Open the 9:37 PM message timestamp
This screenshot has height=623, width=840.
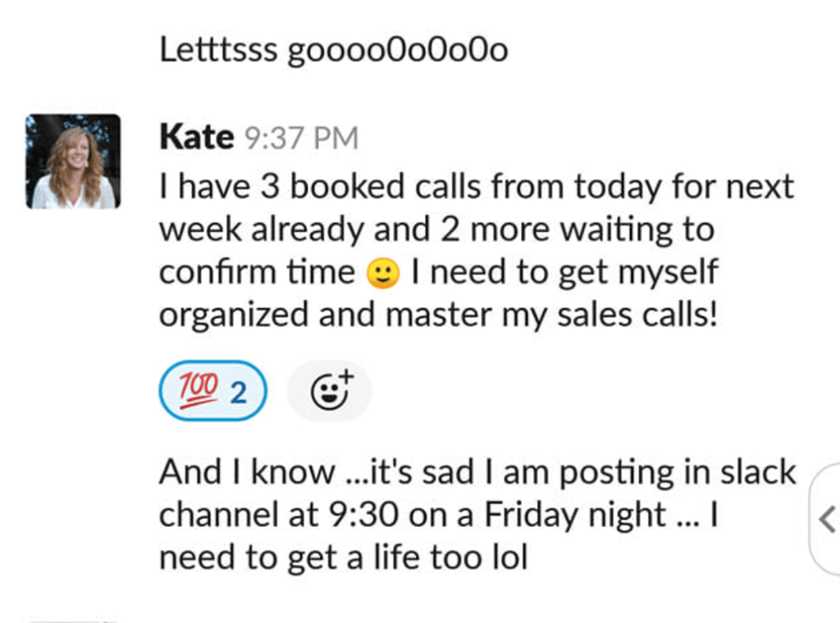tap(301, 138)
